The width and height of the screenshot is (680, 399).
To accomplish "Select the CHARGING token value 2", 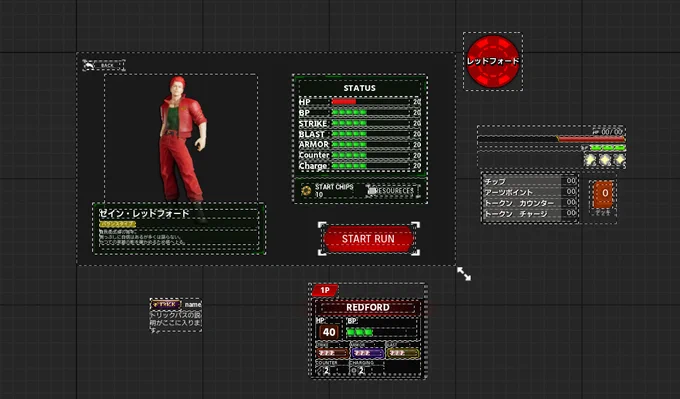I will pos(361,371).
